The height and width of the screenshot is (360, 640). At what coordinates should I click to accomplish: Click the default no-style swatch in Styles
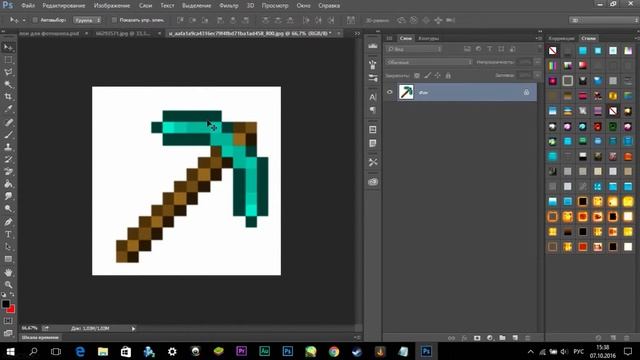tap(553, 51)
